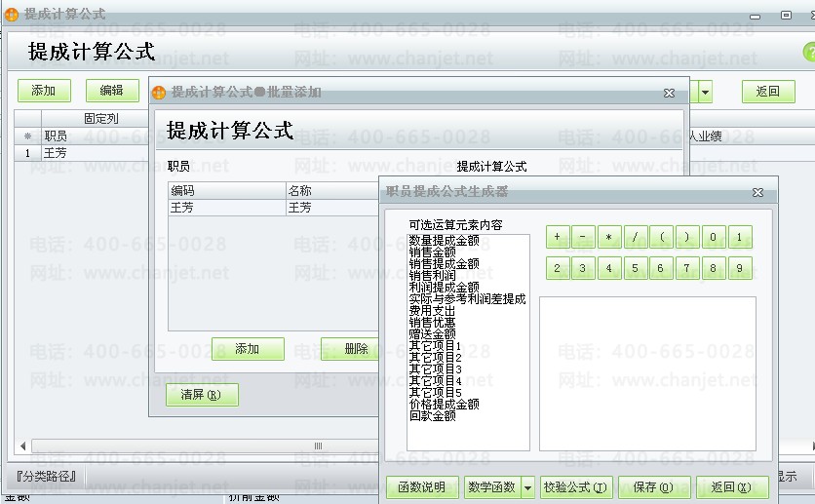Close the 职员提成公式生成器 dialog

(757, 192)
